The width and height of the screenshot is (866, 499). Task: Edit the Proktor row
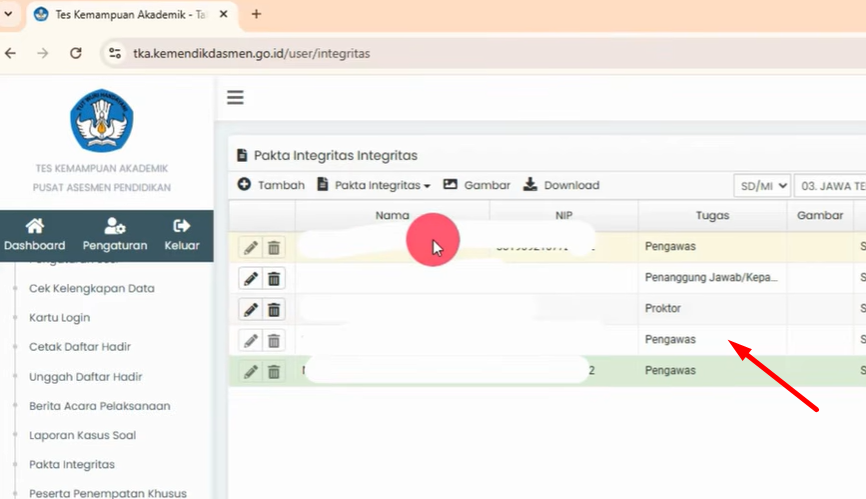(x=251, y=310)
